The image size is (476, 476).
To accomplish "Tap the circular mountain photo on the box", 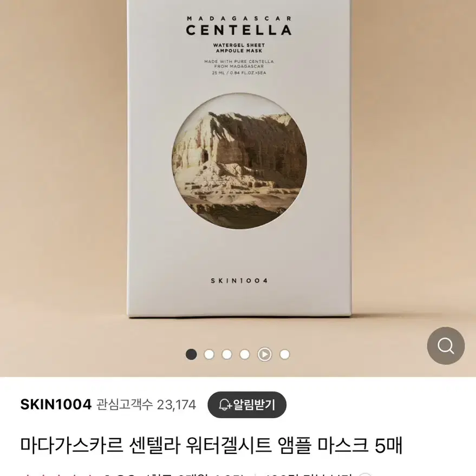I will (x=239, y=161).
